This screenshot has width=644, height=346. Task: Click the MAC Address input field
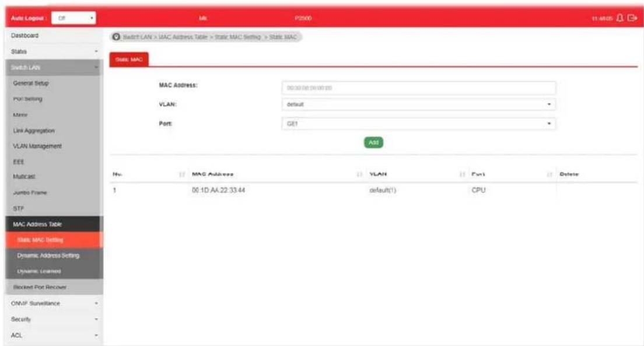(x=418, y=88)
